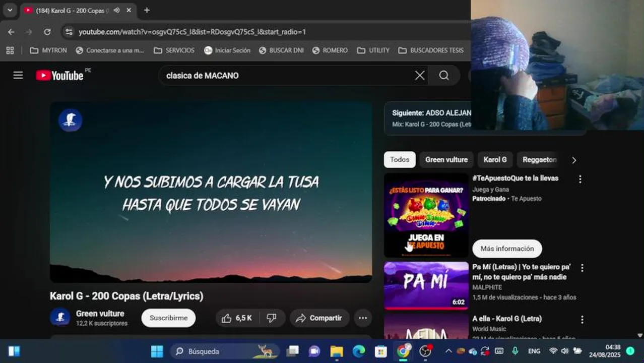Open the Iniciar Seción bookmark
Screen dimensions: 644x363
[227, 50]
